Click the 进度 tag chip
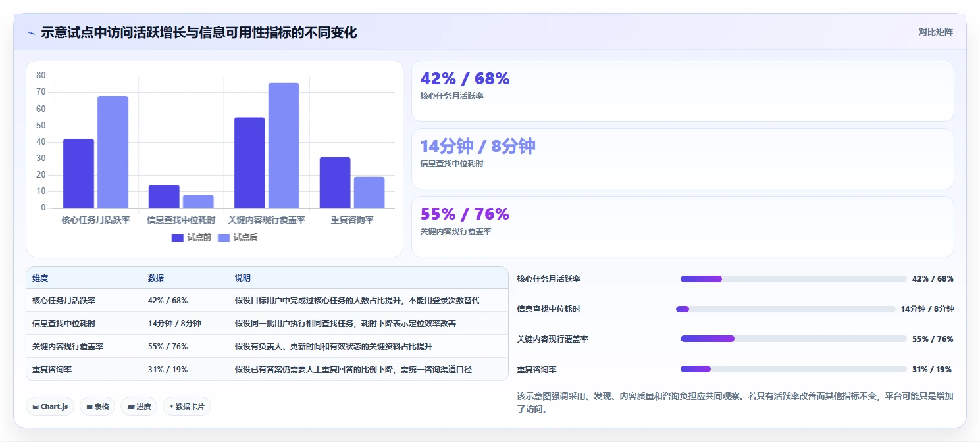 tap(139, 406)
